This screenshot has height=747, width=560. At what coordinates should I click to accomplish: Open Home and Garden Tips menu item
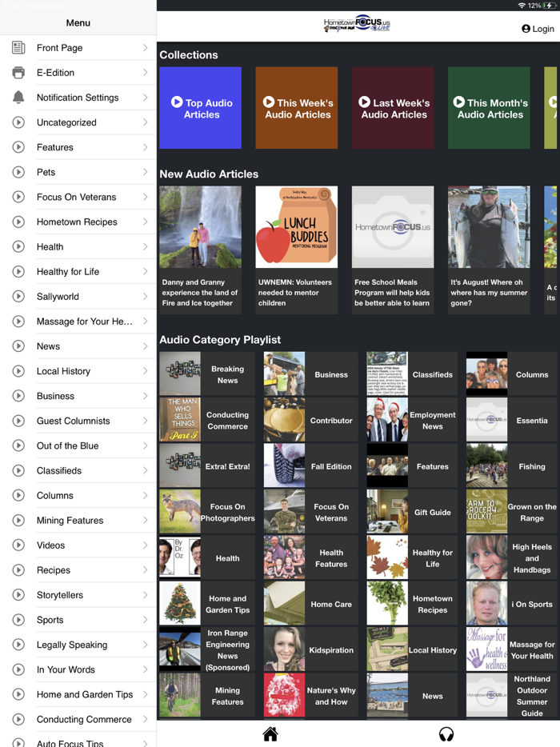[78, 694]
